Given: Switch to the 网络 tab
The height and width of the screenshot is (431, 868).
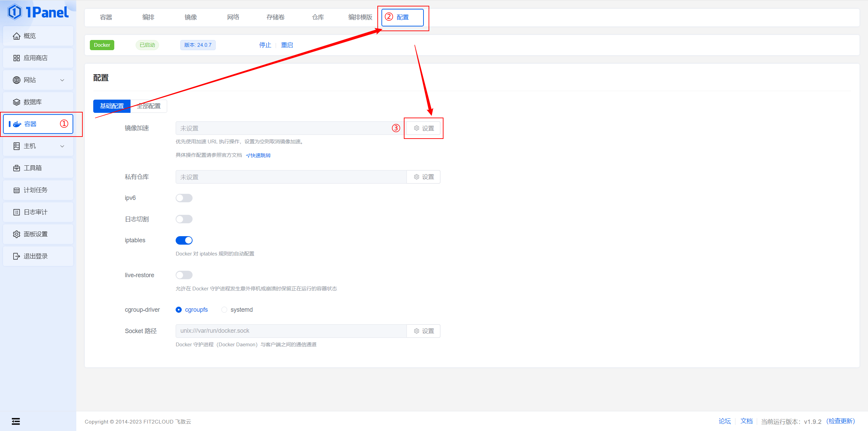Looking at the screenshot, I should tap(233, 17).
